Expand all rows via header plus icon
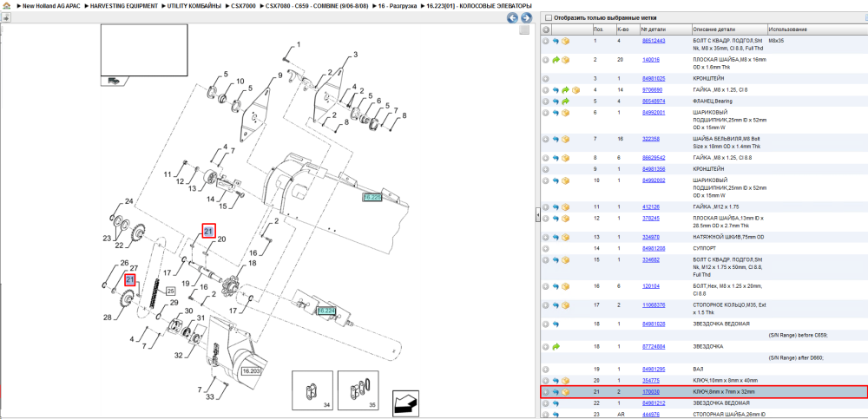 tap(546, 29)
